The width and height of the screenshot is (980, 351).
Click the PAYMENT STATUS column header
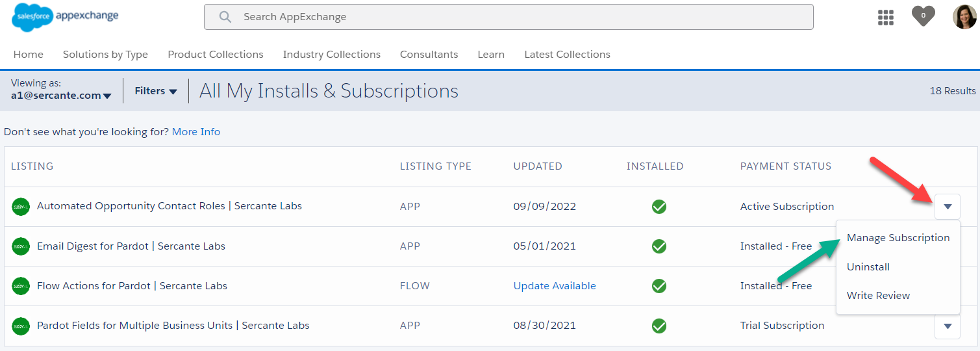pyautogui.click(x=786, y=166)
